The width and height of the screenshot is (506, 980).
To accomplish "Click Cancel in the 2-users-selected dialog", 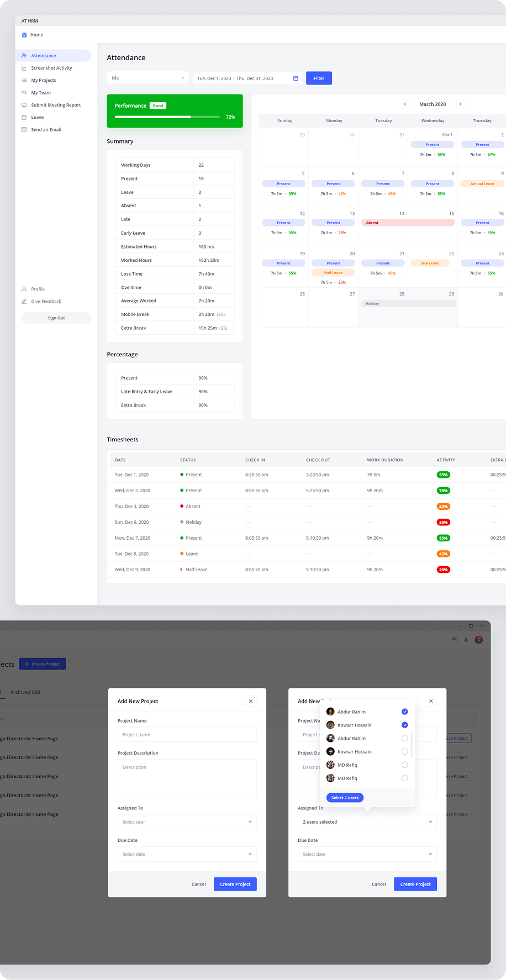I will click(379, 884).
